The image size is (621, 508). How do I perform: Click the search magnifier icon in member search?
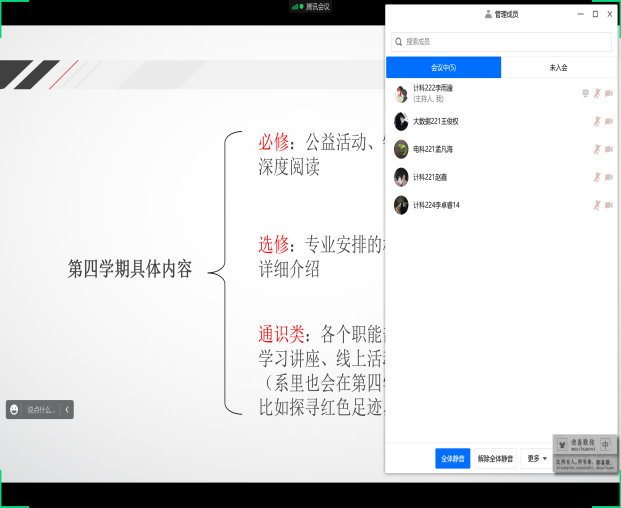click(x=398, y=42)
